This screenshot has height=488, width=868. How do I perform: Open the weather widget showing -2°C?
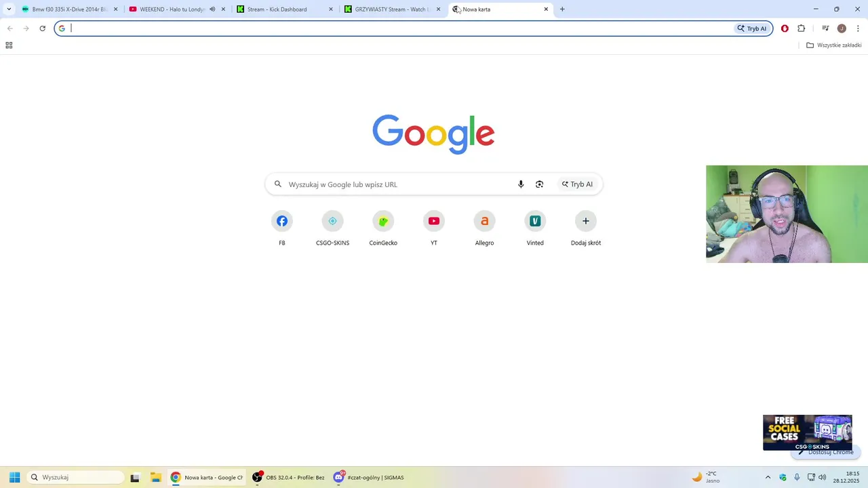pyautogui.click(x=706, y=477)
